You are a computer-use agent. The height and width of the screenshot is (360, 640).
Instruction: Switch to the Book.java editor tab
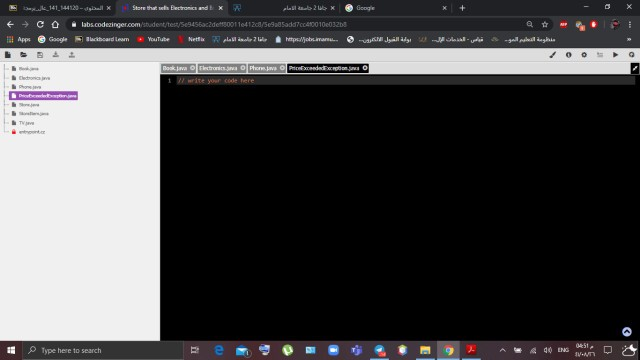(x=175, y=68)
